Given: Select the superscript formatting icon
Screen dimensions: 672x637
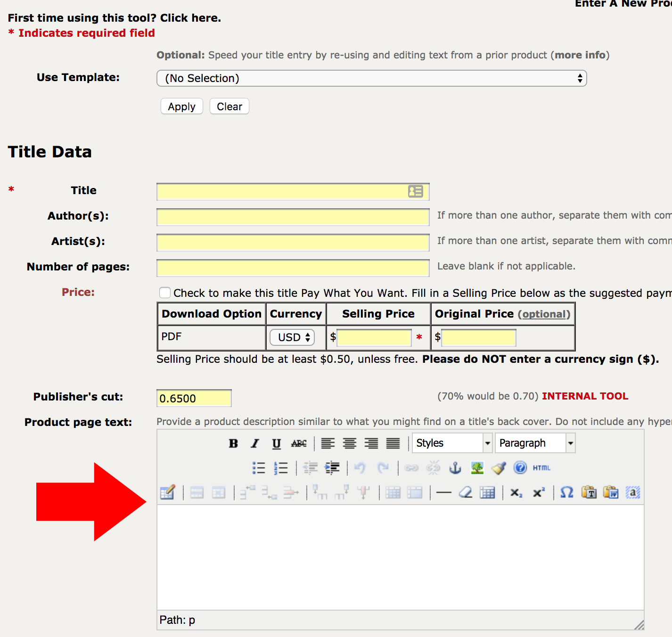Looking at the screenshot, I should click(539, 492).
